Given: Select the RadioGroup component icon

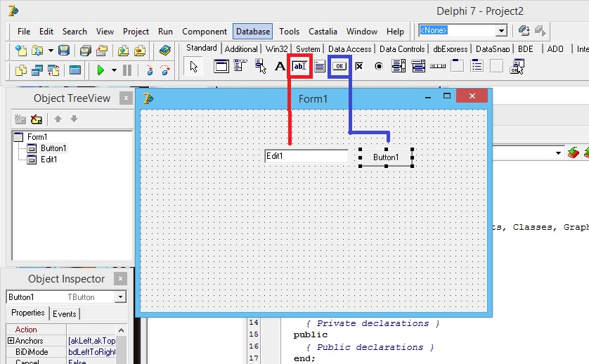Looking at the screenshot, I should 477,66.
